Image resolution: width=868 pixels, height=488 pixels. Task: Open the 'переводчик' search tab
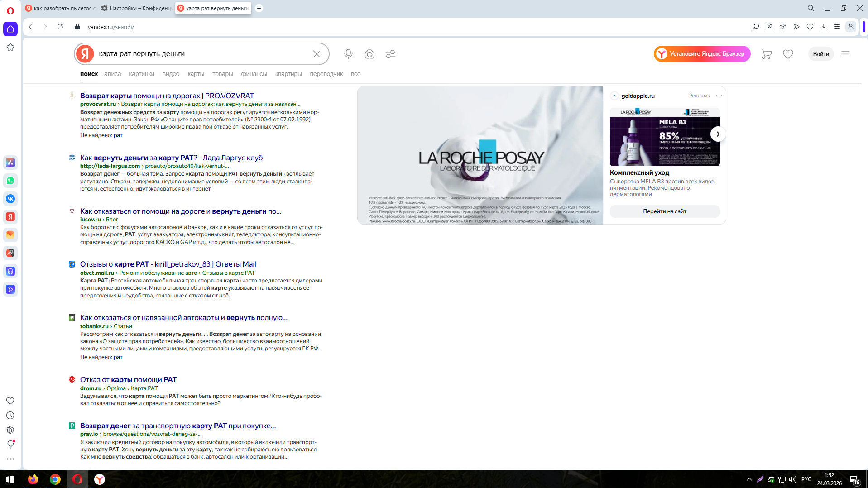click(326, 74)
